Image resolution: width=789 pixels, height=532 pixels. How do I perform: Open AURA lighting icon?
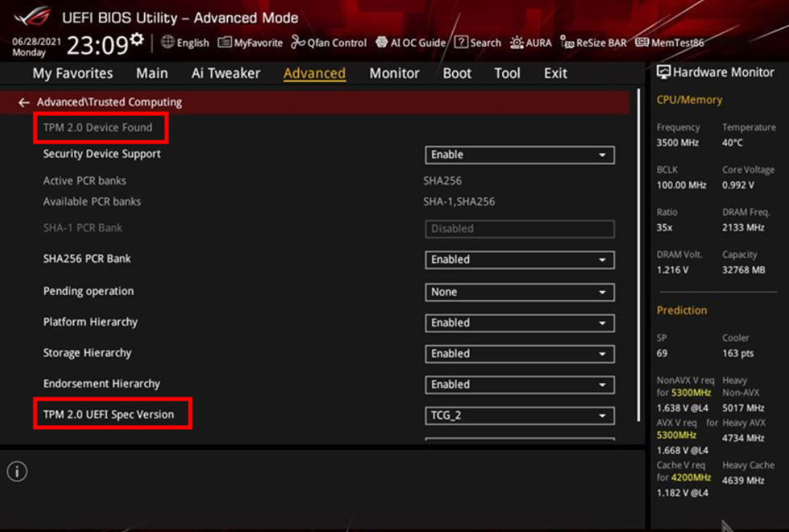tap(516, 42)
